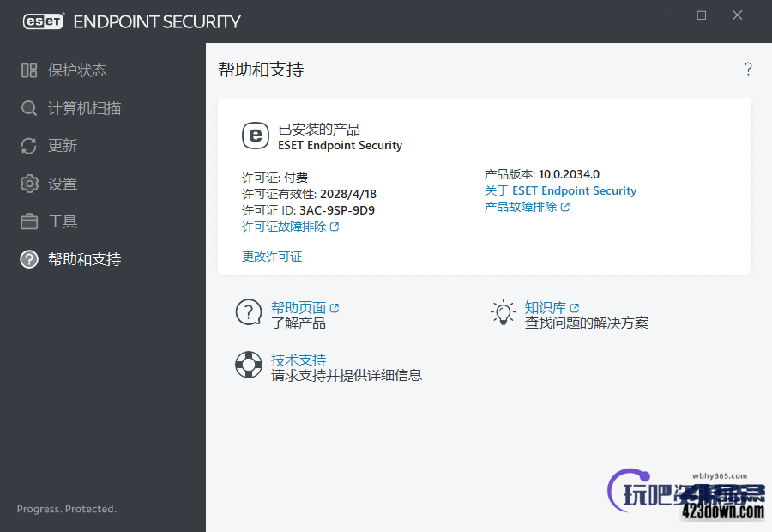
Task: Click the 查找问题的解决方案 description
Action: click(x=587, y=323)
